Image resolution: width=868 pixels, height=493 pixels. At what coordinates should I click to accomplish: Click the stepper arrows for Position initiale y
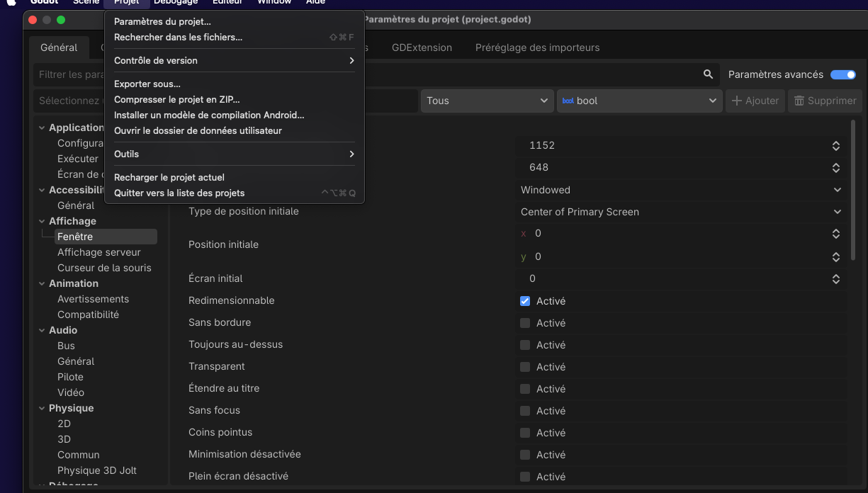pos(836,257)
